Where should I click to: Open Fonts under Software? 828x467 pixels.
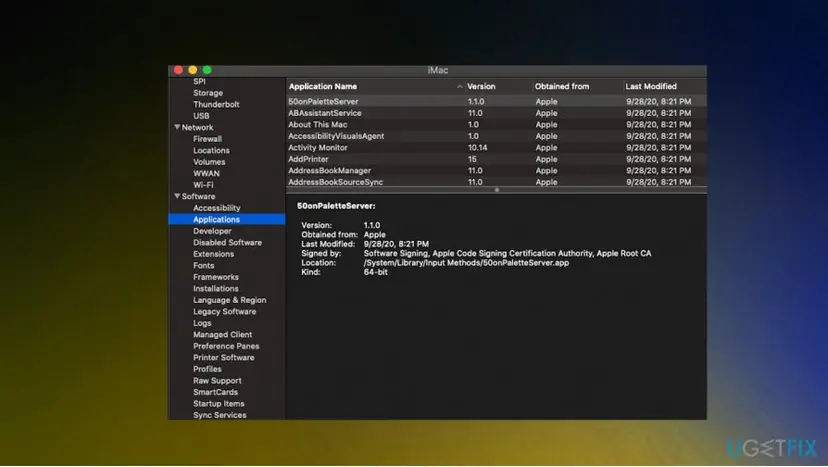coord(203,266)
